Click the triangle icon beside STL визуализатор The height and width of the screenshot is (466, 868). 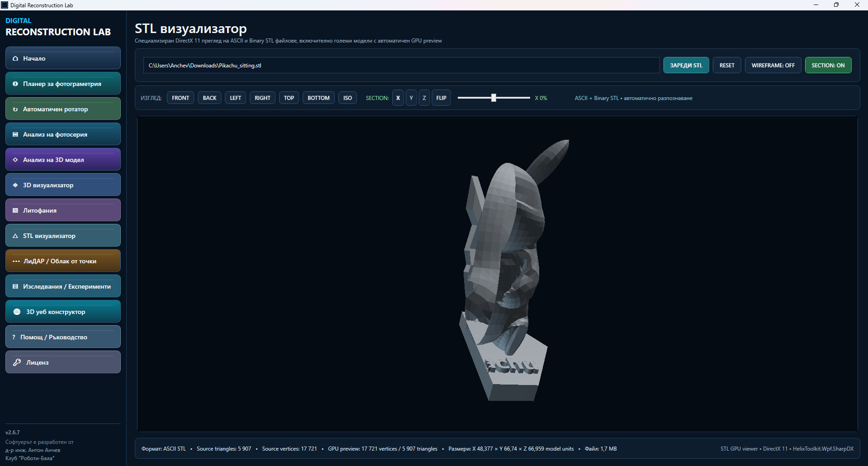pyautogui.click(x=15, y=236)
